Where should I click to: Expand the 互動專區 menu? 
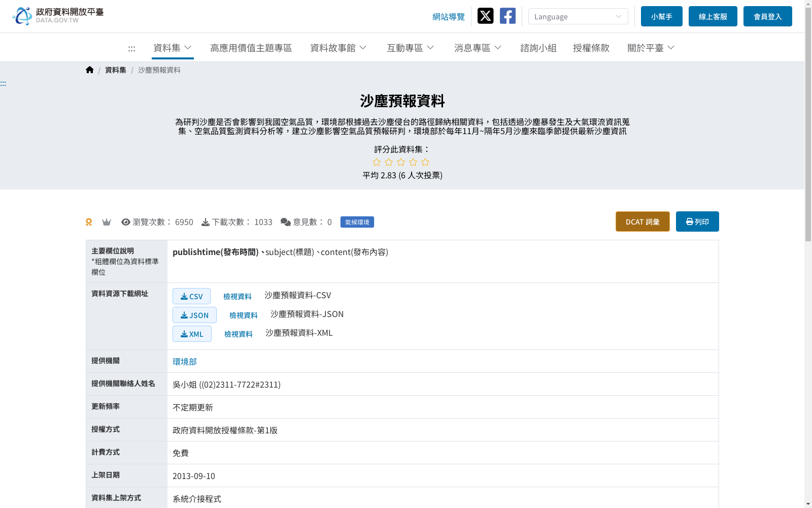click(x=411, y=48)
